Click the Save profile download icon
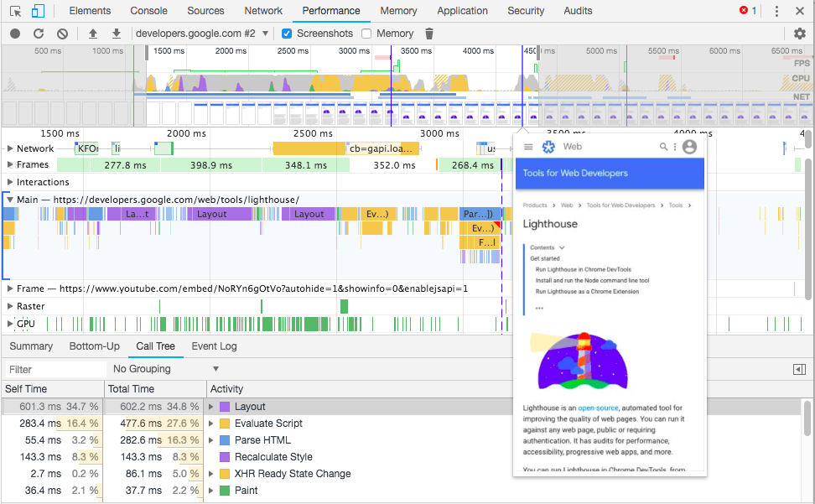This screenshot has width=815, height=504. [117, 34]
